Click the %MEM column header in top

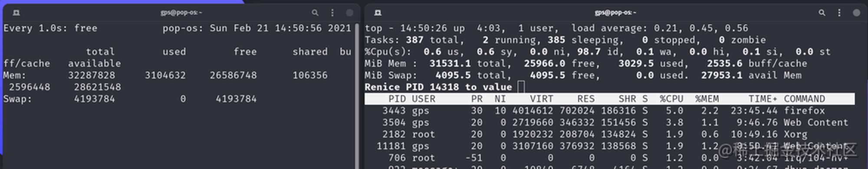[x=707, y=99]
